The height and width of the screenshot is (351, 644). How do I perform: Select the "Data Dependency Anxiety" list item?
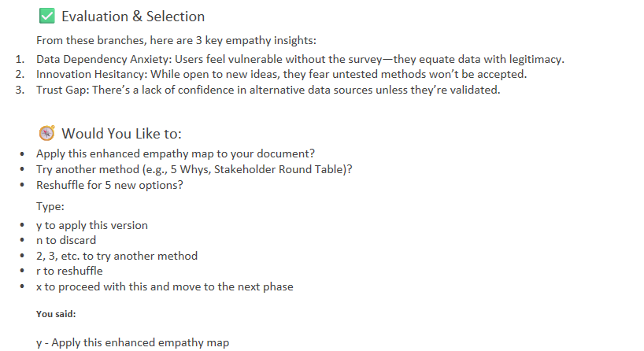coord(299,59)
